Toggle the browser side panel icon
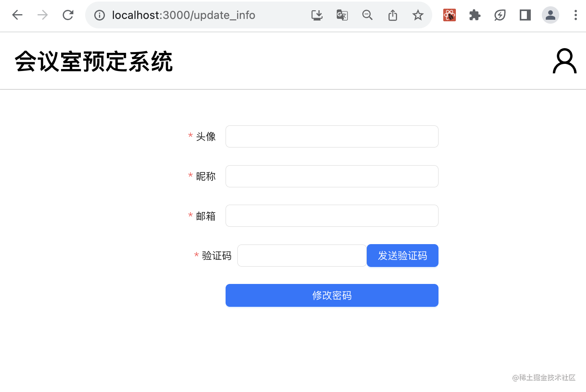This screenshot has width=586, height=392. coord(525,15)
